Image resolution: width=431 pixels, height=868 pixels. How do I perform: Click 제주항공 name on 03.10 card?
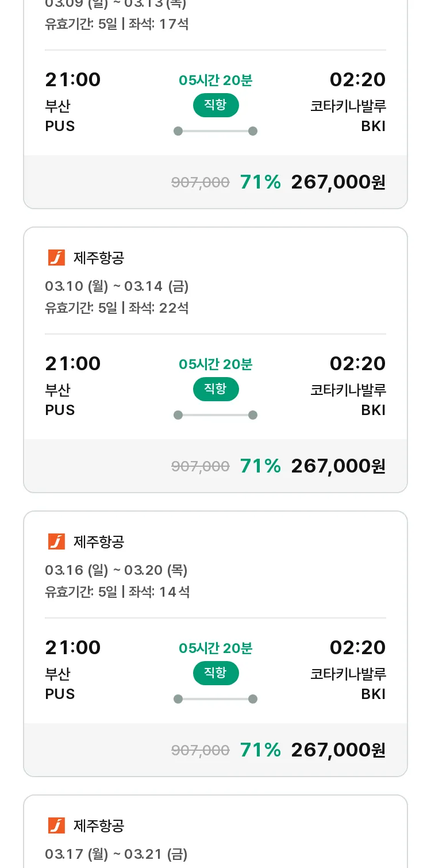[x=99, y=258]
